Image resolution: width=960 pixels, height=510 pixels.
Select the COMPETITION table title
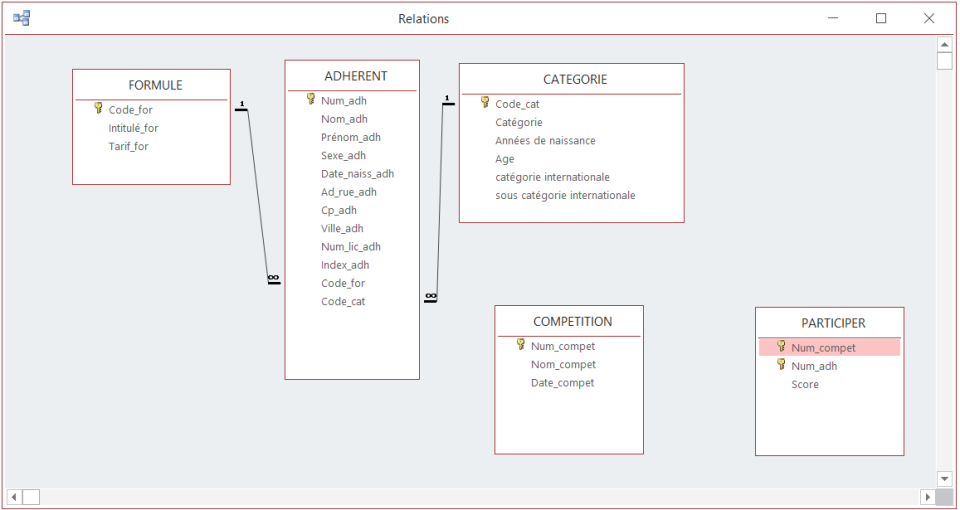572,321
